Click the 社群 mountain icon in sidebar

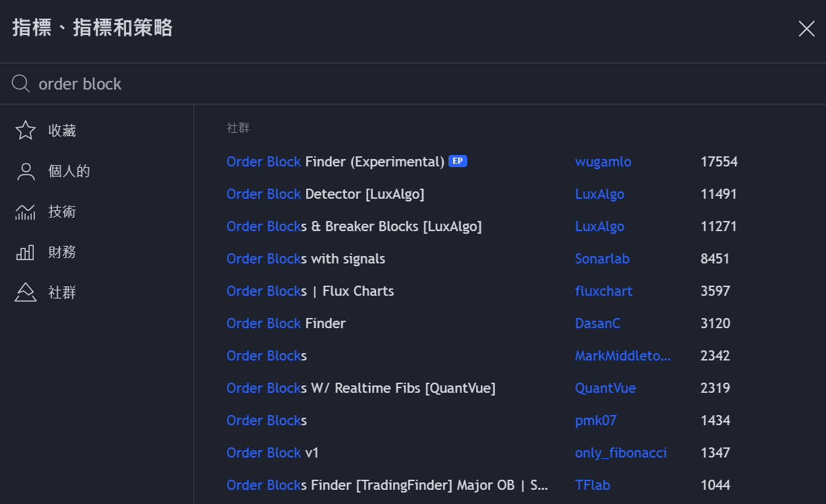(26, 292)
